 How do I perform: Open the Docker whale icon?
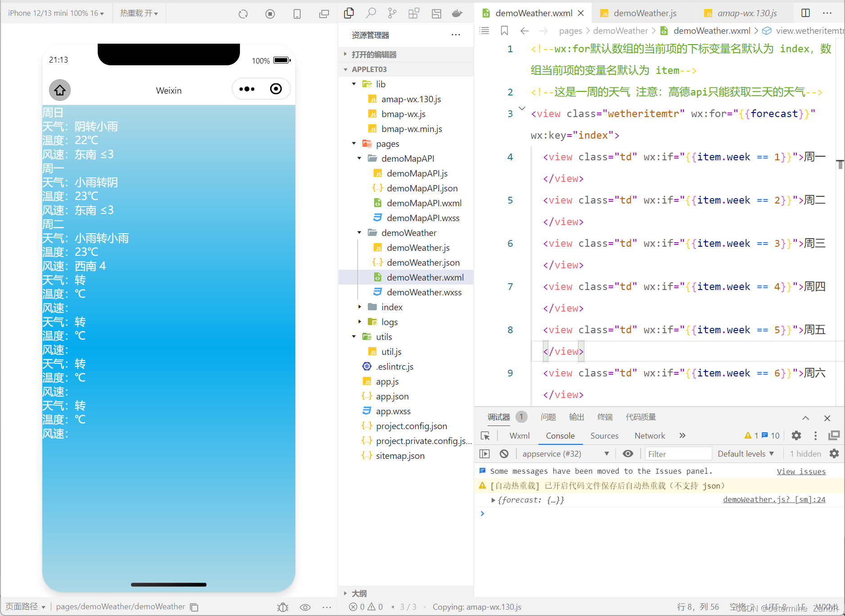point(457,13)
